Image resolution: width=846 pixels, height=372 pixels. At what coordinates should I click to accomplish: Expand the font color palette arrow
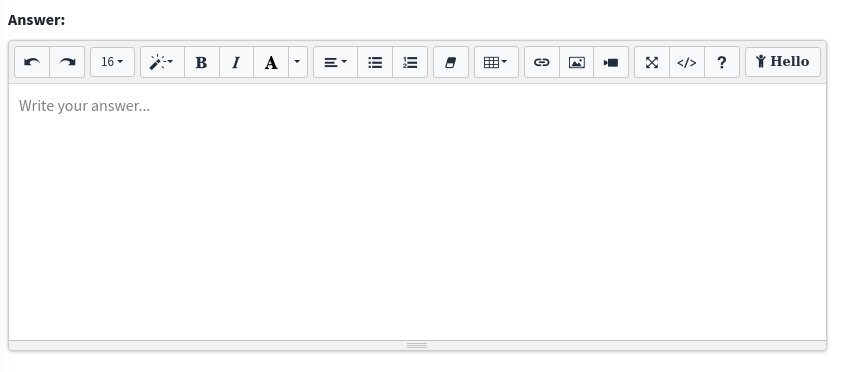coord(298,62)
